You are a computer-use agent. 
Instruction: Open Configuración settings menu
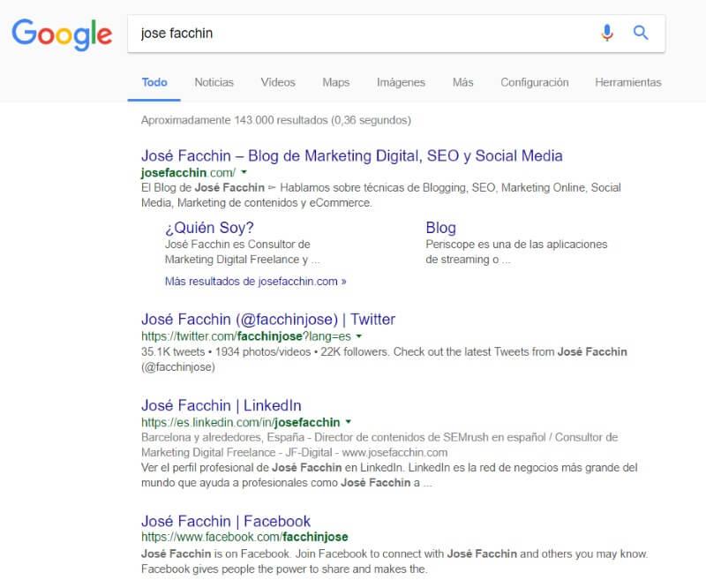534,82
